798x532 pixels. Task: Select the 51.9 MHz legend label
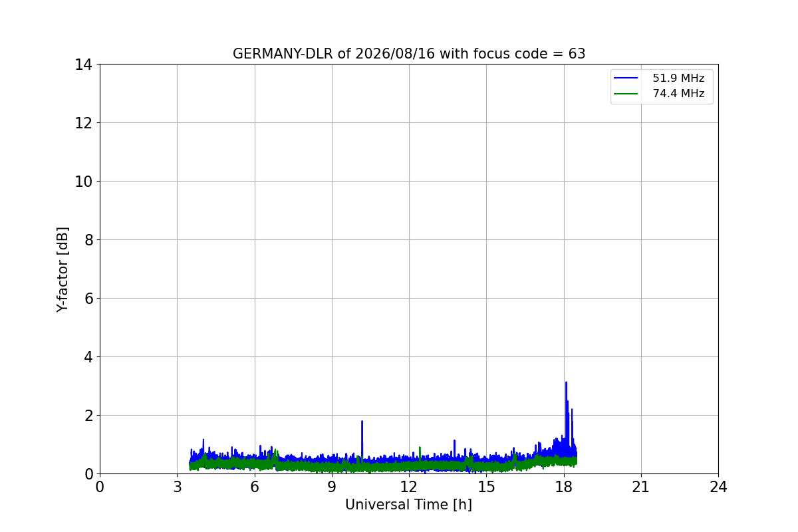click(x=678, y=78)
